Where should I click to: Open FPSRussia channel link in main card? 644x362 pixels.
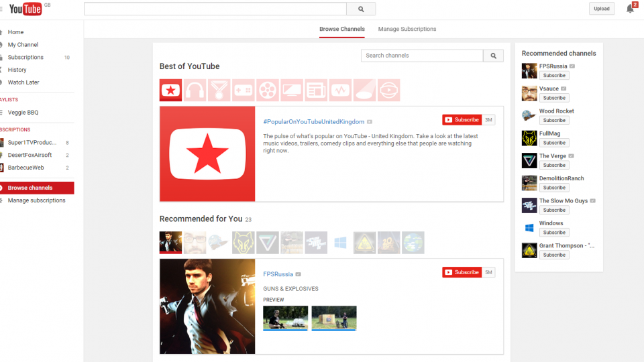tap(278, 274)
